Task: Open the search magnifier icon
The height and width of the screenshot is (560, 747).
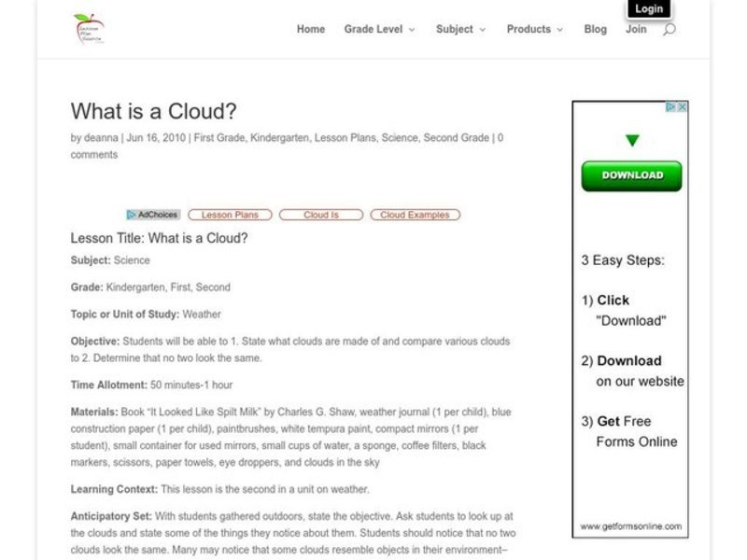Action: coord(669,30)
